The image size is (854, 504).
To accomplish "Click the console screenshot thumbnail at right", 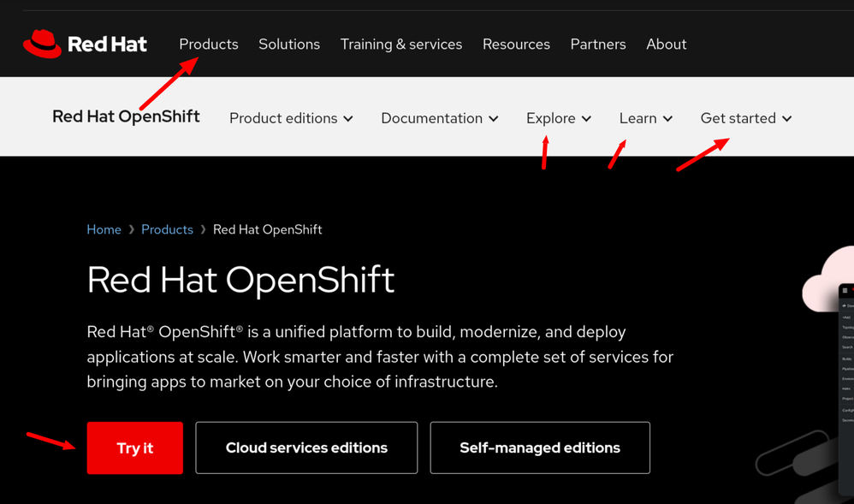I will coord(845,359).
